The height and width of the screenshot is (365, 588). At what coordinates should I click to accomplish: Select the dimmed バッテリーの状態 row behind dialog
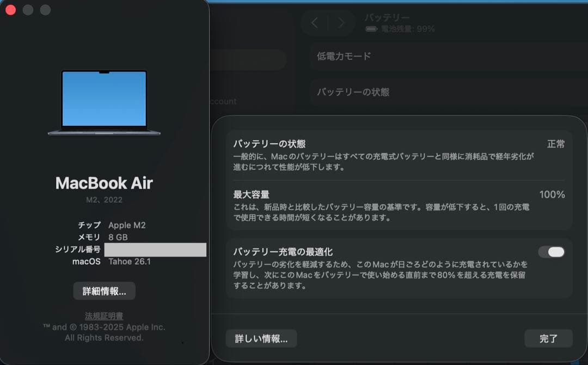click(449, 92)
